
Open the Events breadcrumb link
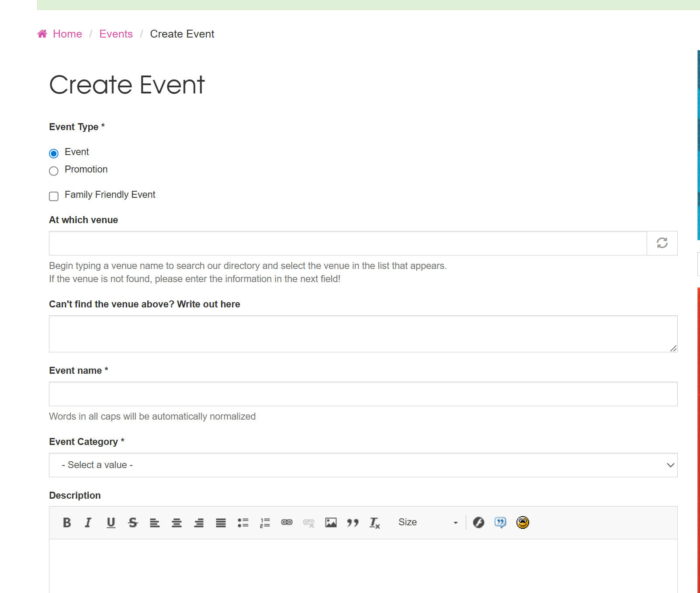pyautogui.click(x=116, y=34)
